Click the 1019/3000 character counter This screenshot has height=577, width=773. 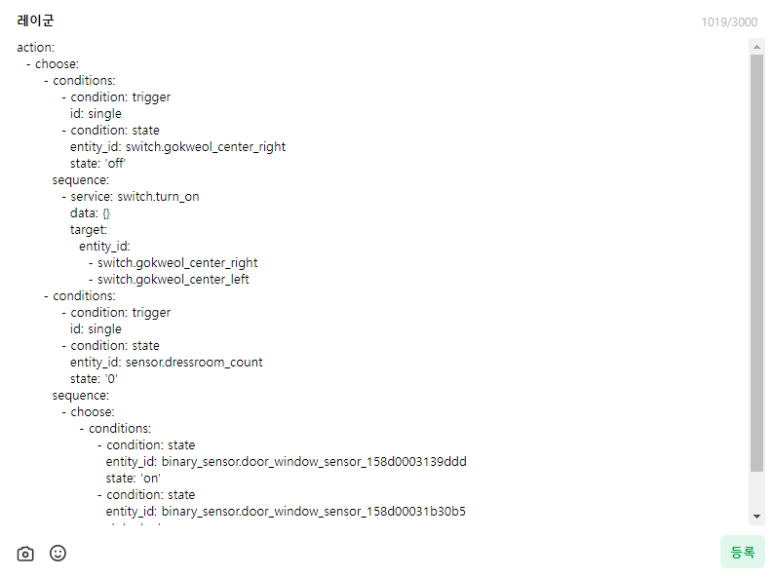(x=729, y=22)
